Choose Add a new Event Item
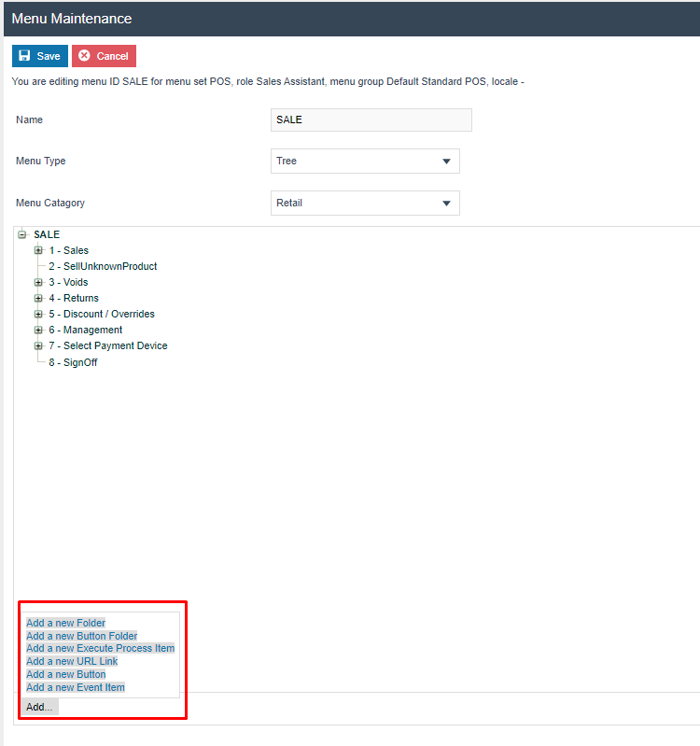700x746 pixels. (x=76, y=687)
